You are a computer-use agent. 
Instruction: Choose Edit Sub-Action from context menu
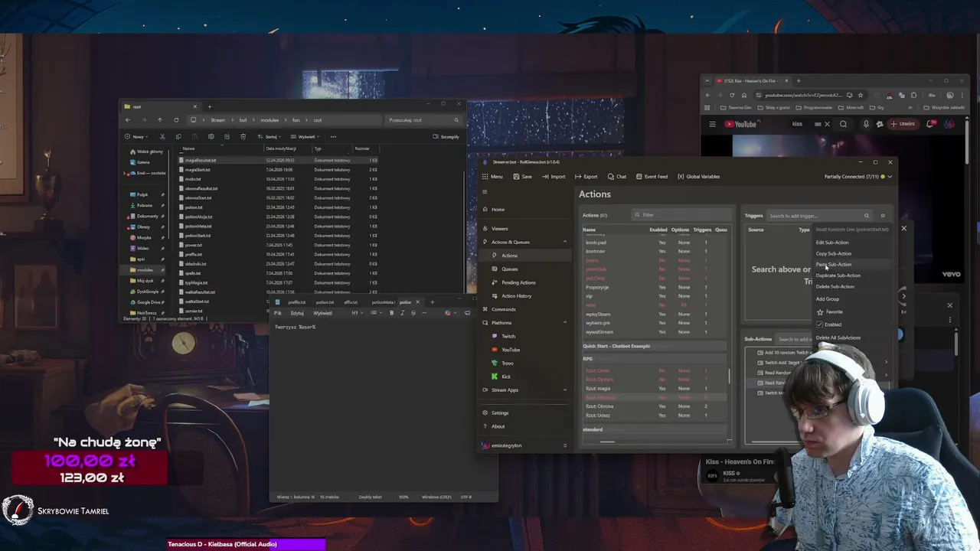click(832, 243)
